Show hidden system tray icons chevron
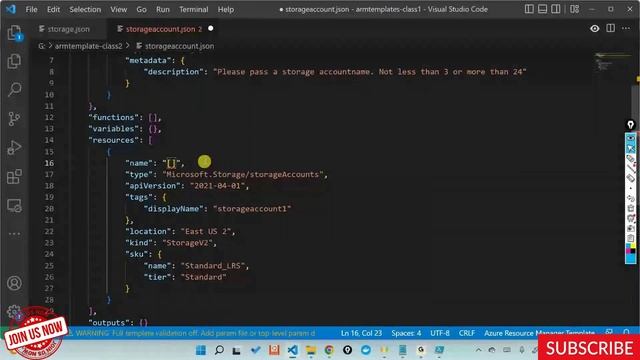Viewport: 640px width, 360px height. click(x=478, y=350)
